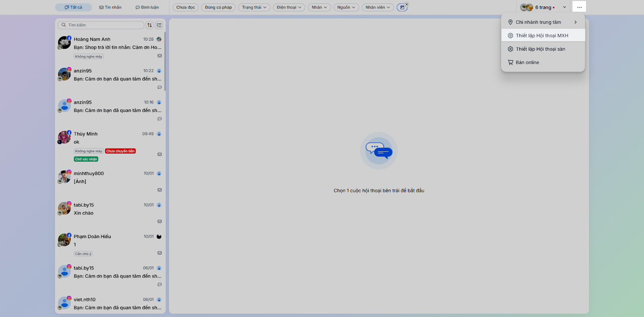Open viet.nth10 conversation by name
Image resolution: width=644 pixels, height=317 pixels.
(85, 300)
